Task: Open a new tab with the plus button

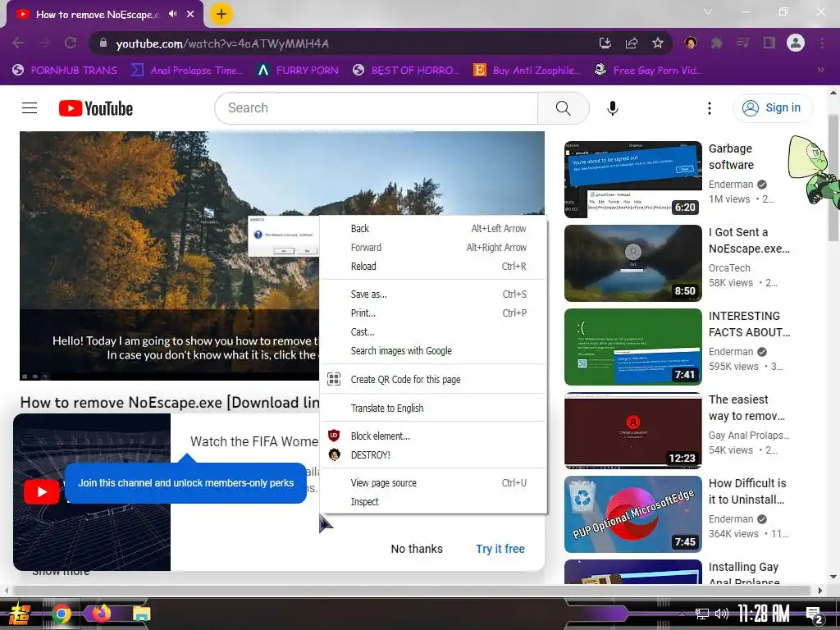Action: coord(221,14)
